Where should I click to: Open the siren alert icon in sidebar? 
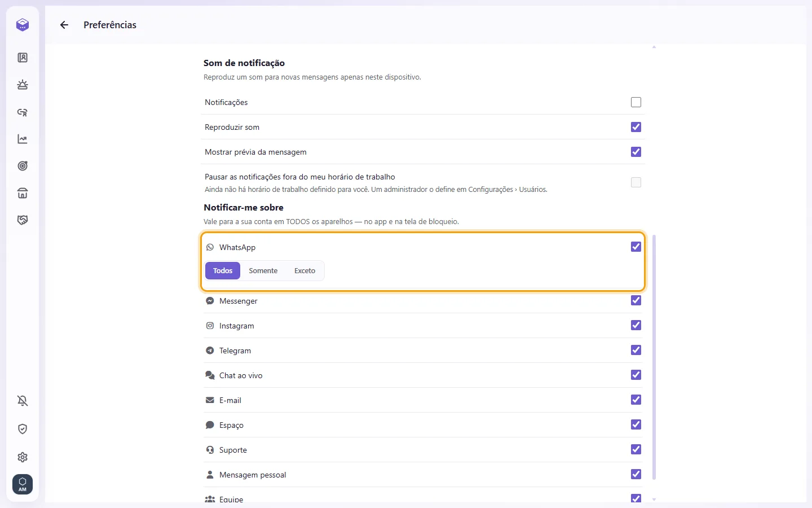(23, 85)
